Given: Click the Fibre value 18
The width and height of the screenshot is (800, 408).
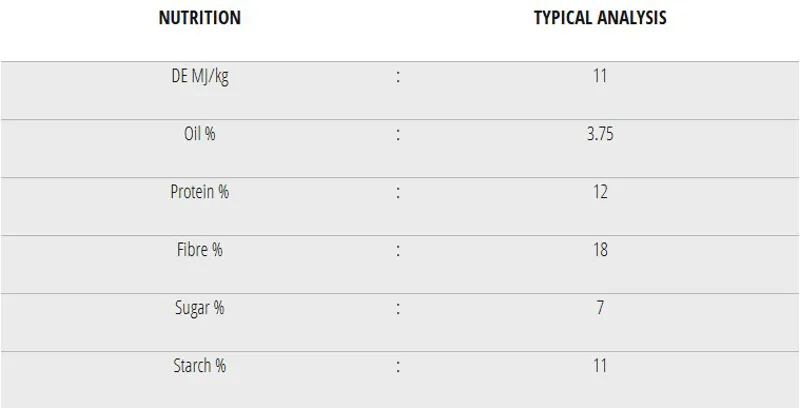Looking at the screenshot, I should click(x=600, y=250).
